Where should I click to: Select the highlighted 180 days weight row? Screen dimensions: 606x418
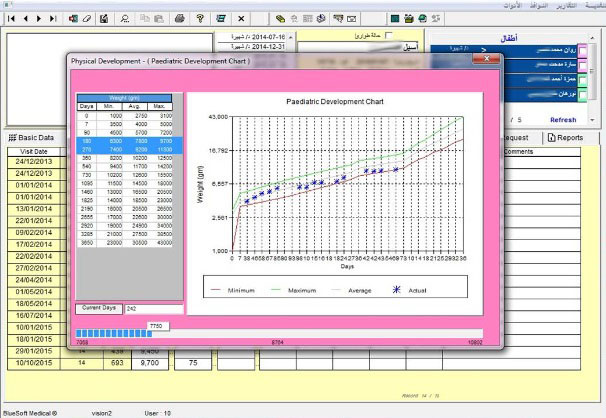129,141
